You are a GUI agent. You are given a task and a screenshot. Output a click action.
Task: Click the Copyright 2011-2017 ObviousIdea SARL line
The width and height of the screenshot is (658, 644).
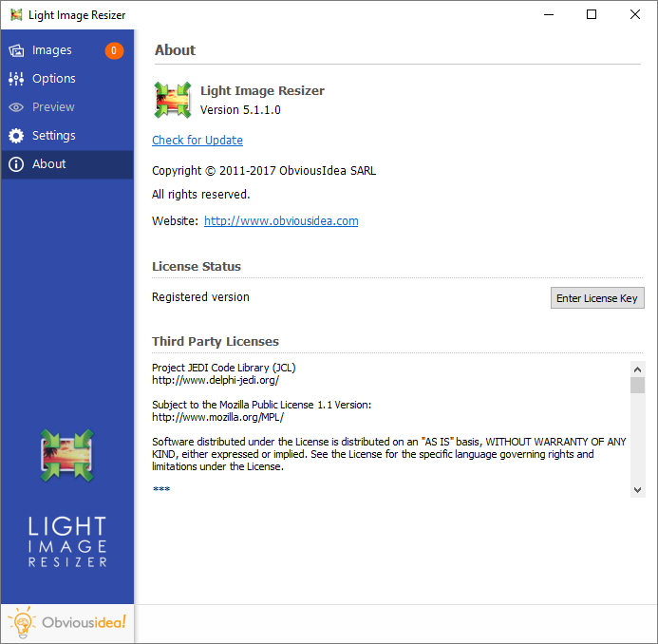(264, 170)
